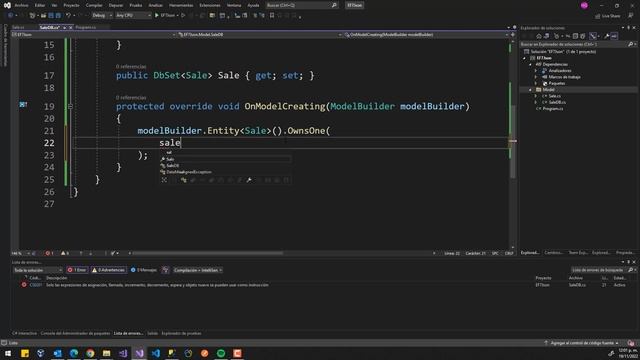Switch to the Explorador de pruebas tab
This screenshot has height=360, width=640.
click(x=181, y=333)
